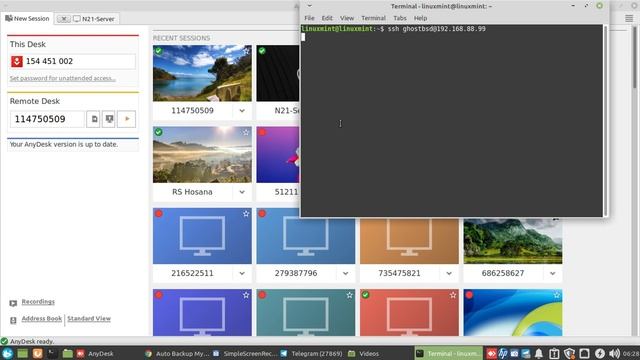Screen dimensions: 640x360
Task: Toggle favorite star on session 114750509
Action: 246,51
